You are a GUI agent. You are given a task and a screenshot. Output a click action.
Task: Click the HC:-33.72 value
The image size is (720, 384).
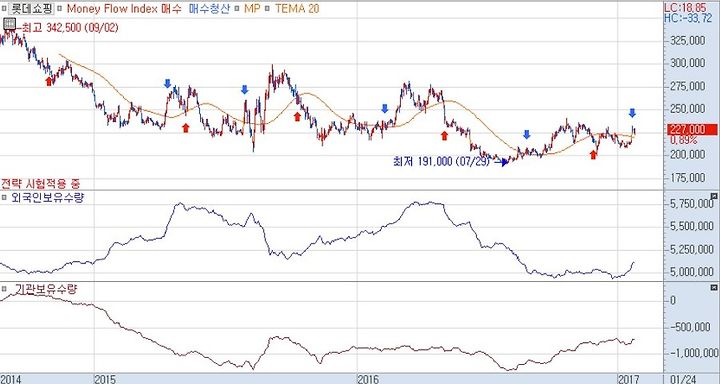click(687, 18)
